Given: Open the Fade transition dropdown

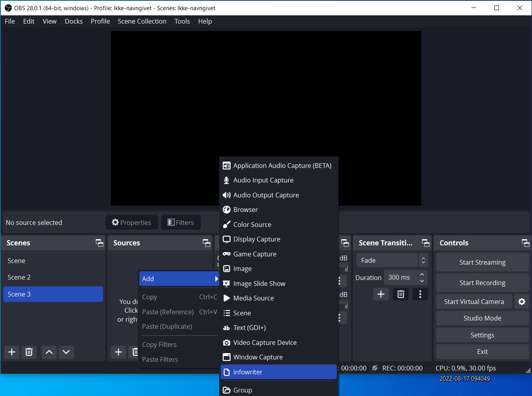Looking at the screenshot, I should [392, 260].
